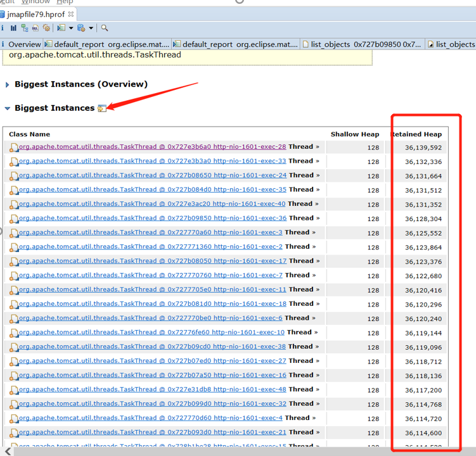Click the object icon for exec-27 row
The image size is (476, 456).
(x=13, y=361)
